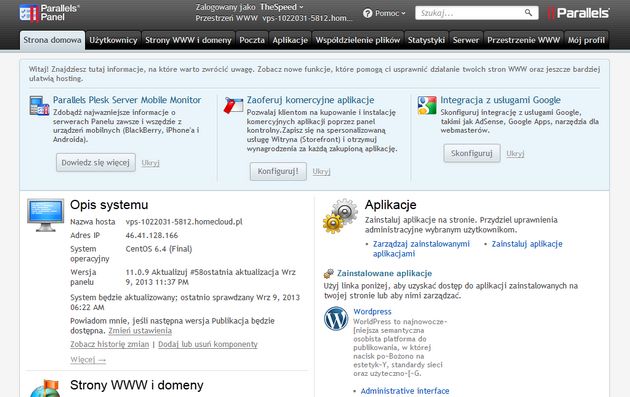Open Parallels Plesk Server Mobile Monitor heading link

tap(127, 100)
